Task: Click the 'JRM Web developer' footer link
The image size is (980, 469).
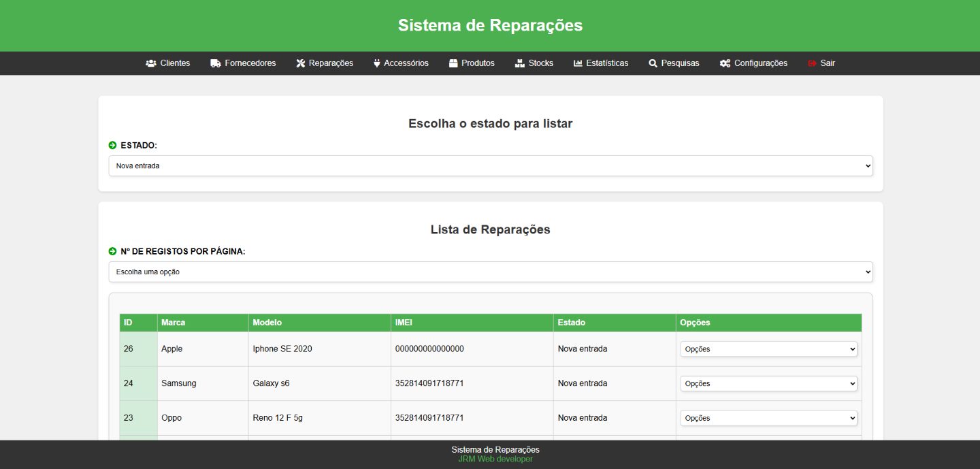Action: click(x=495, y=459)
